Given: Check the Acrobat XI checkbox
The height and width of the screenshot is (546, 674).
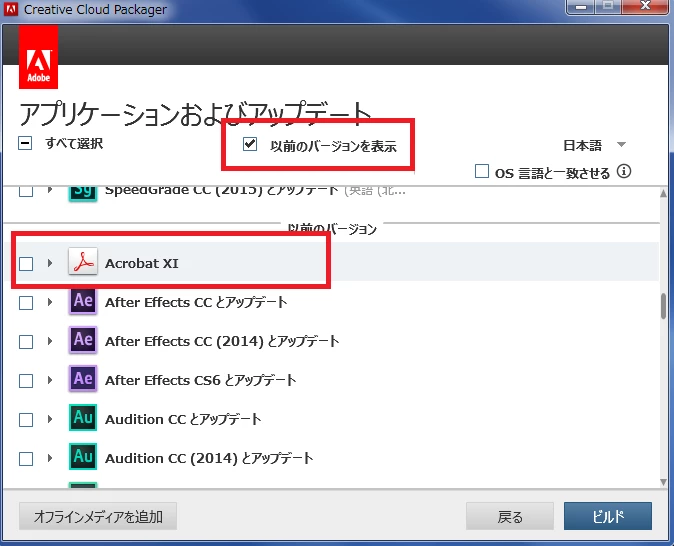Looking at the screenshot, I should [26, 264].
